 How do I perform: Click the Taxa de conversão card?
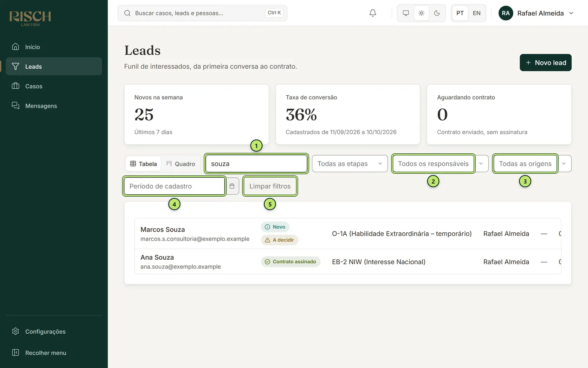point(348,114)
